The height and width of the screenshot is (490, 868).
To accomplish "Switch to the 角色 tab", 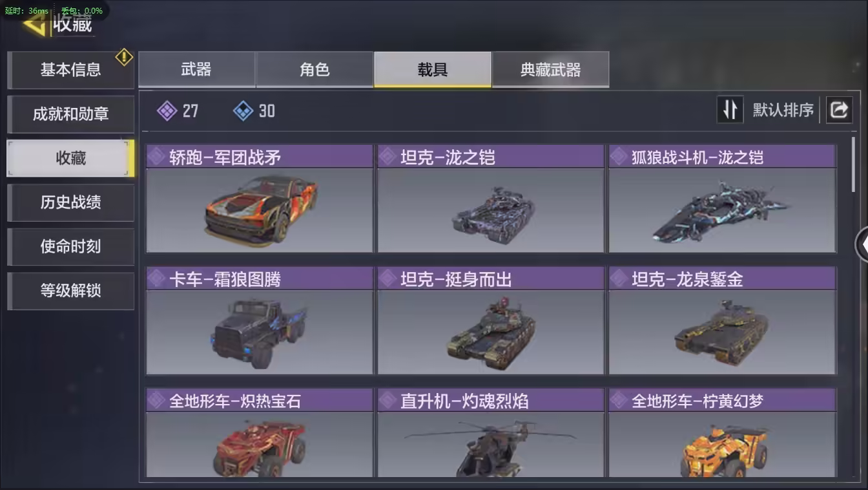I will click(315, 70).
